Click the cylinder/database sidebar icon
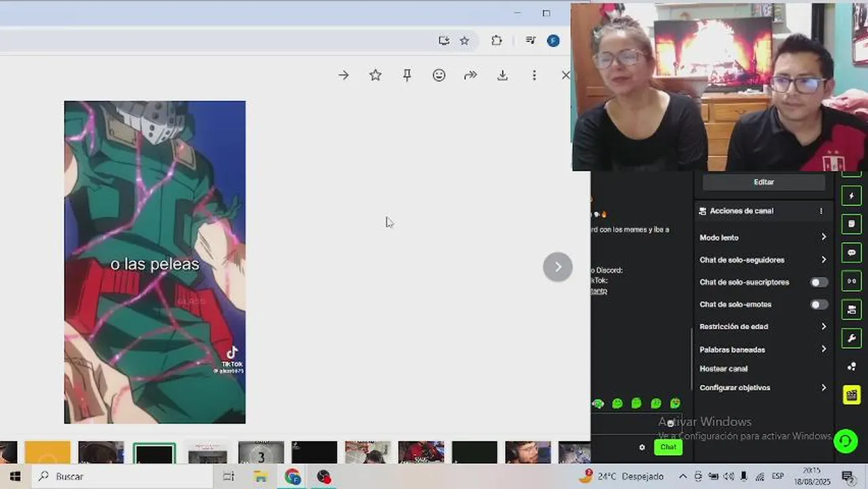This screenshot has width=868, height=489. click(x=852, y=224)
